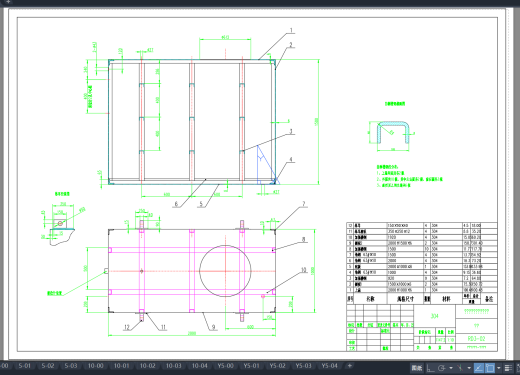520x375 pixels.
Task: Open the 10-00 layout tab
Action: [95, 366]
